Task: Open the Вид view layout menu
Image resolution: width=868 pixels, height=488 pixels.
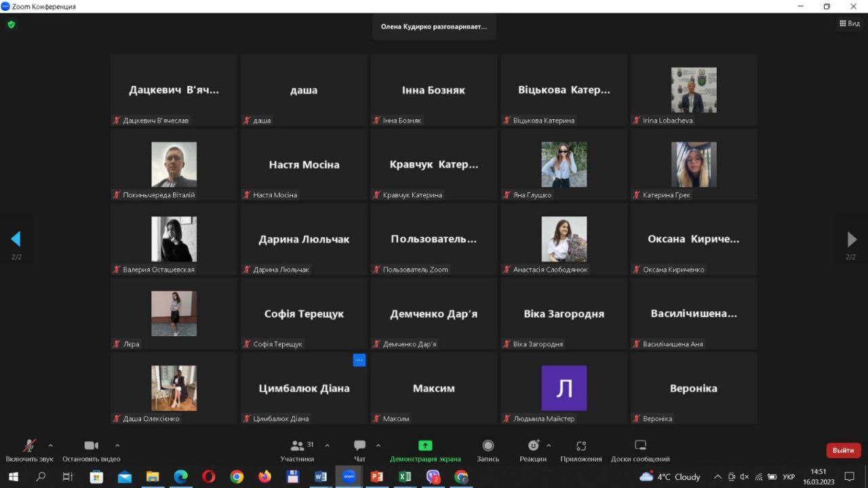Action: pos(849,24)
